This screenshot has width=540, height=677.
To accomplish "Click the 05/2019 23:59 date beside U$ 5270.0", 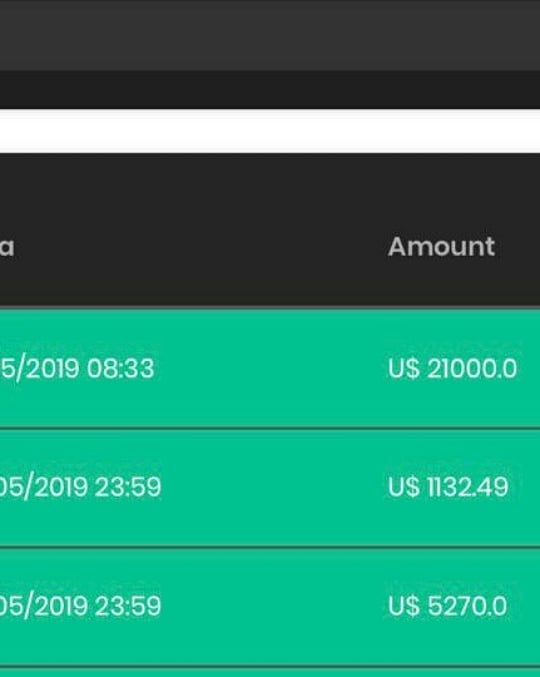I will tap(80, 606).
